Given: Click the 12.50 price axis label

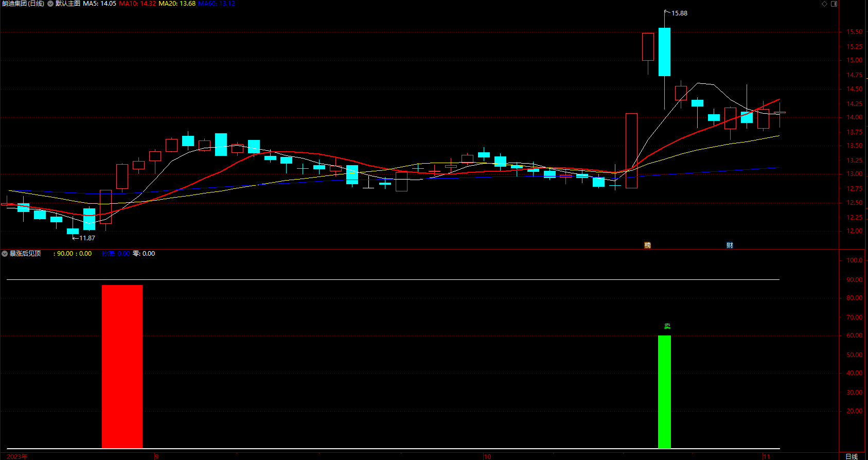Looking at the screenshot, I should [855, 203].
